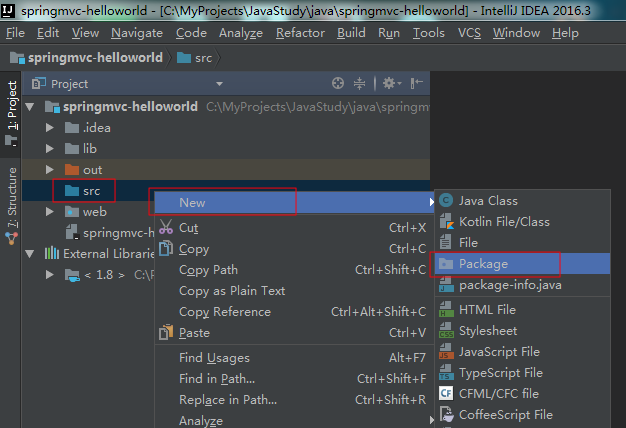The image size is (626, 428).
Task: Click the JavaScript File icon
Action: click(446, 351)
